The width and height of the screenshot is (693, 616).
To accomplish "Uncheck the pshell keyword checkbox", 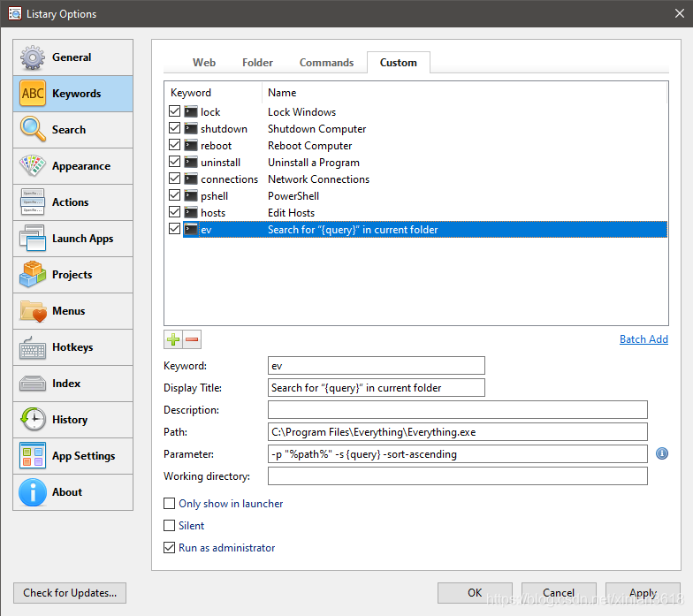I will point(175,194).
